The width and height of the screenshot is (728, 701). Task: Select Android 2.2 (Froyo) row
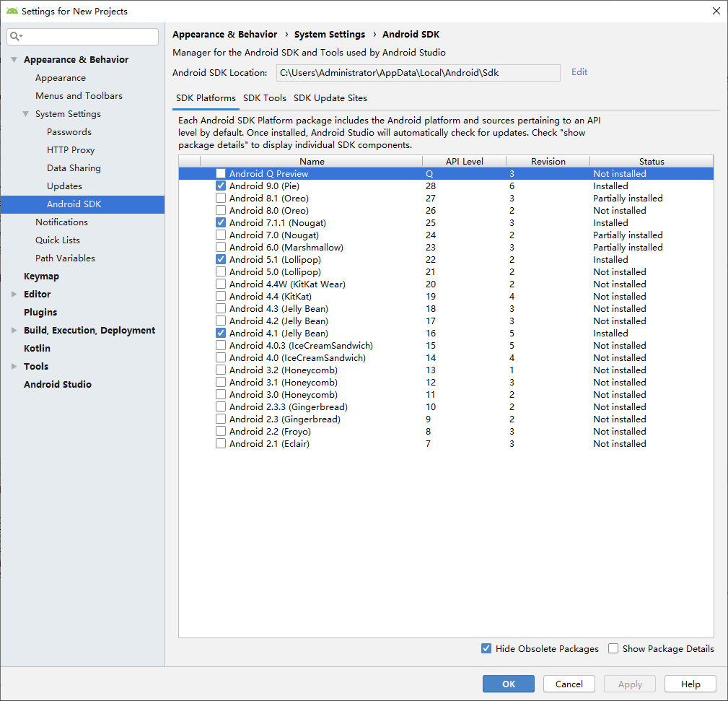point(446,431)
